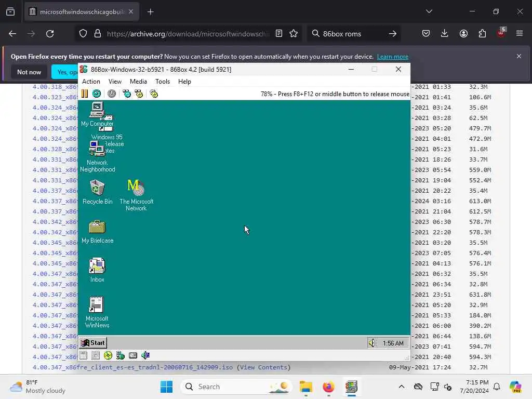The width and height of the screenshot is (532, 399).
Task: Open the Action menu in 86Box
Action: coord(91,82)
